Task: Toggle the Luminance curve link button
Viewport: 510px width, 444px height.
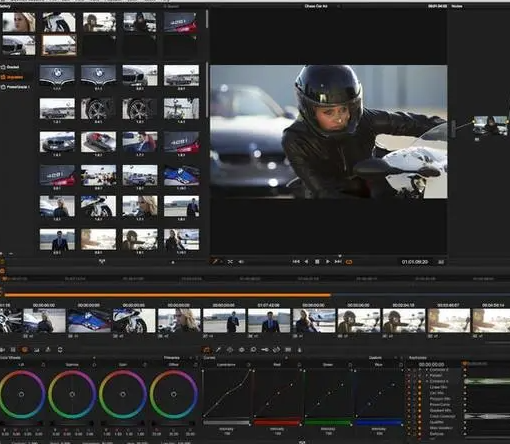Action: coord(248,365)
